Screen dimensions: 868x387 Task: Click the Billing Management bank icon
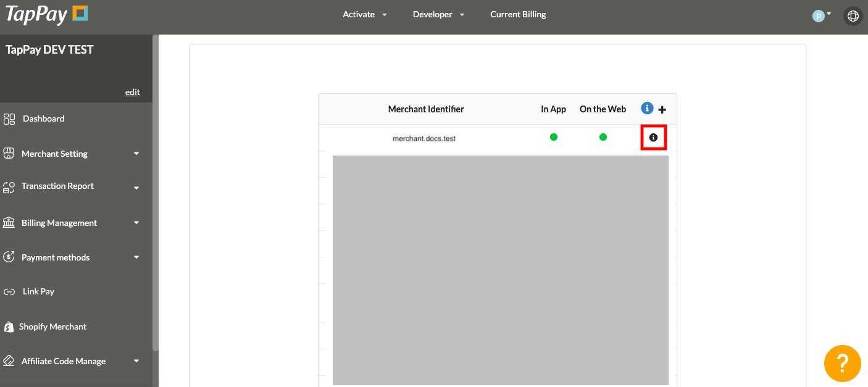[9, 222]
